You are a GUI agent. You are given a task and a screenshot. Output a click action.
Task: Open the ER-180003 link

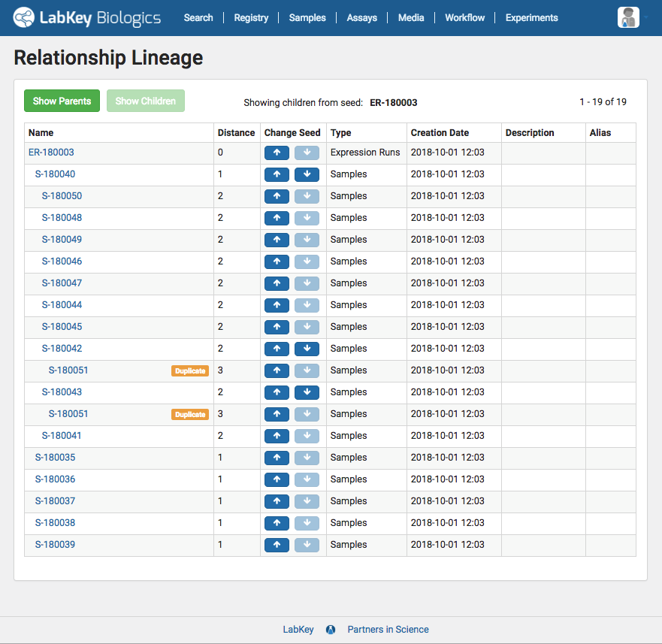51,153
